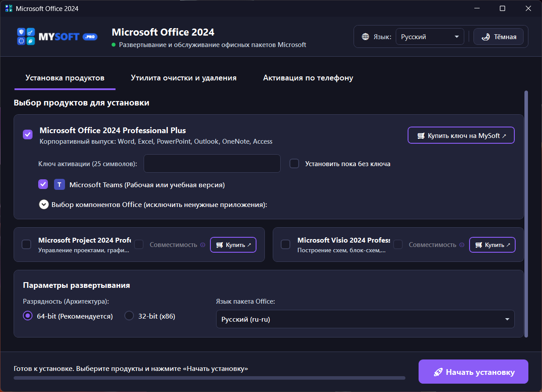Screen dimensions: 542x392
Task: Toggle Microsoft Office 2024 Professional Plus checkbox
Action: click(x=28, y=134)
